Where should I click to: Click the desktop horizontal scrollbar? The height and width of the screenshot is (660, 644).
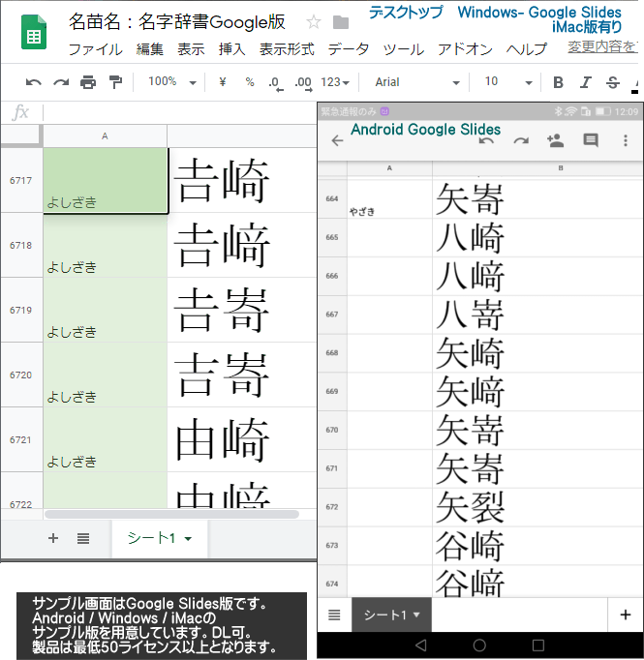171,514
